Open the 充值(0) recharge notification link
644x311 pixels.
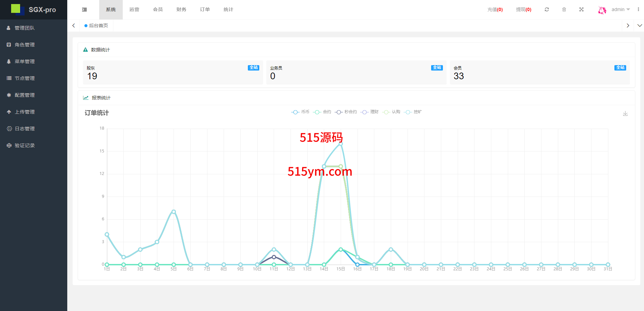(x=495, y=10)
